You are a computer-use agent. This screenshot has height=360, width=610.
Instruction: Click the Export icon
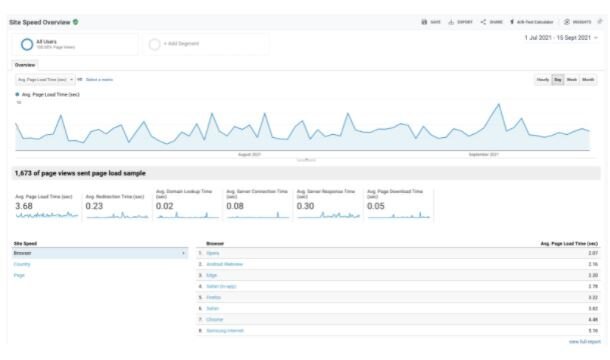tap(451, 22)
